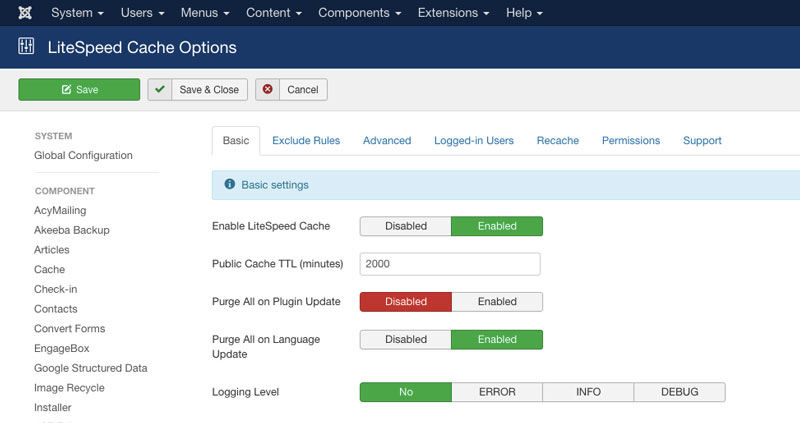Open the Users dropdown menu

142,13
